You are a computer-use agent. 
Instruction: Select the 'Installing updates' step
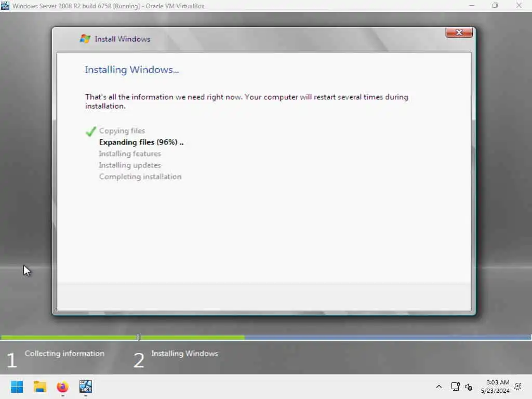(x=130, y=165)
